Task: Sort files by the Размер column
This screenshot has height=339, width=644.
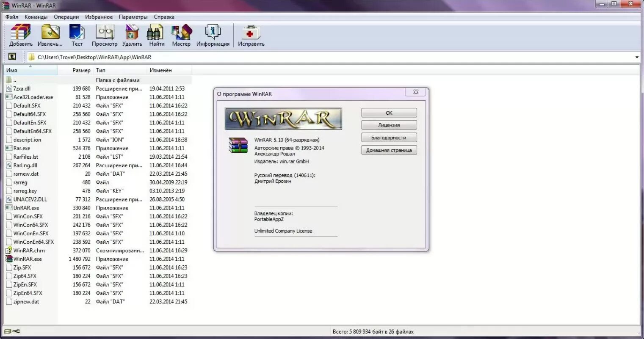Action: 81,70
